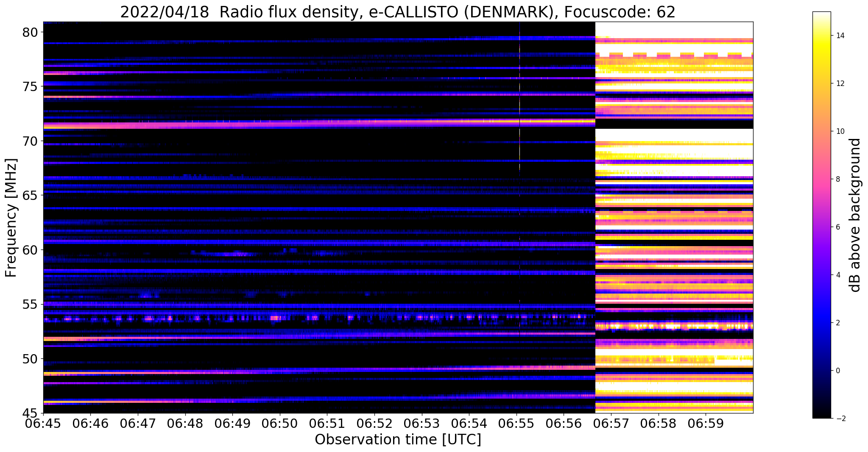868x452 pixels.
Task: Select the 06:50 time tick label
Action: [279, 424]
